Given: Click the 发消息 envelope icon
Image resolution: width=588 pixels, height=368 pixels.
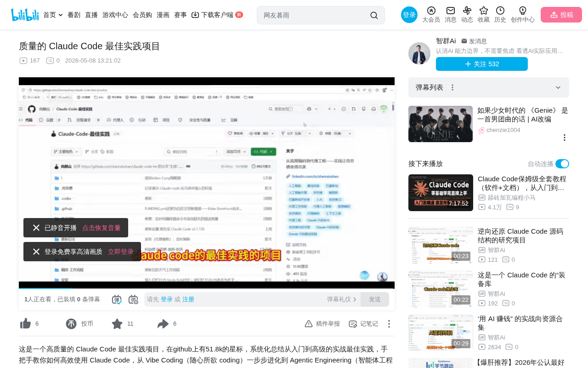Looking at the screenshot, I should (464, 41).
